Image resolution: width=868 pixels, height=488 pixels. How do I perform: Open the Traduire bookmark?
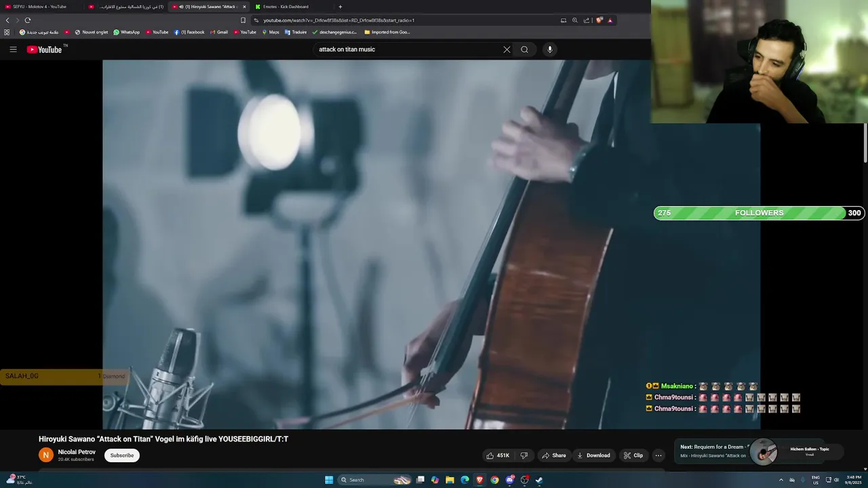pyautogui.click(x=296, y=32)
